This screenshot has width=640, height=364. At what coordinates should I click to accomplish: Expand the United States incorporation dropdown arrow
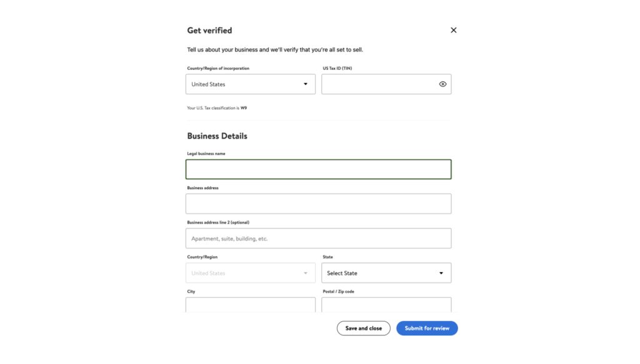pyautogui.click(x=306, y=84)
